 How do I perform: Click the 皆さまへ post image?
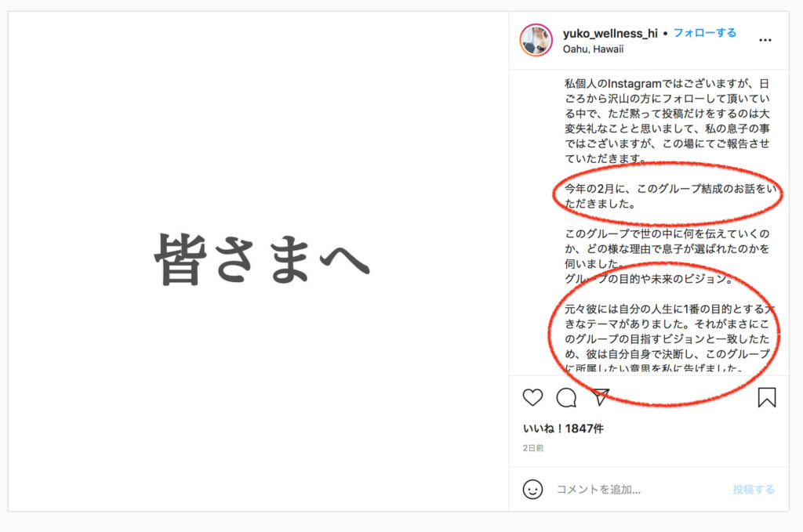tap(259, 261)
